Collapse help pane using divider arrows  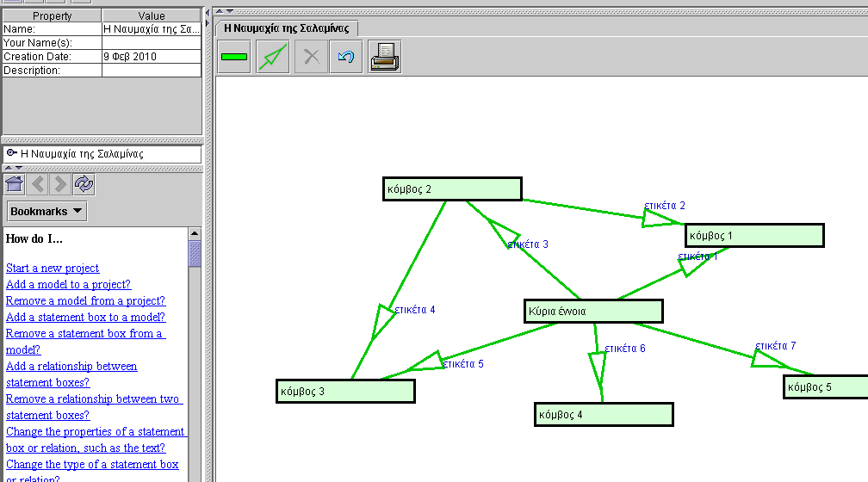tap(18, 168)
